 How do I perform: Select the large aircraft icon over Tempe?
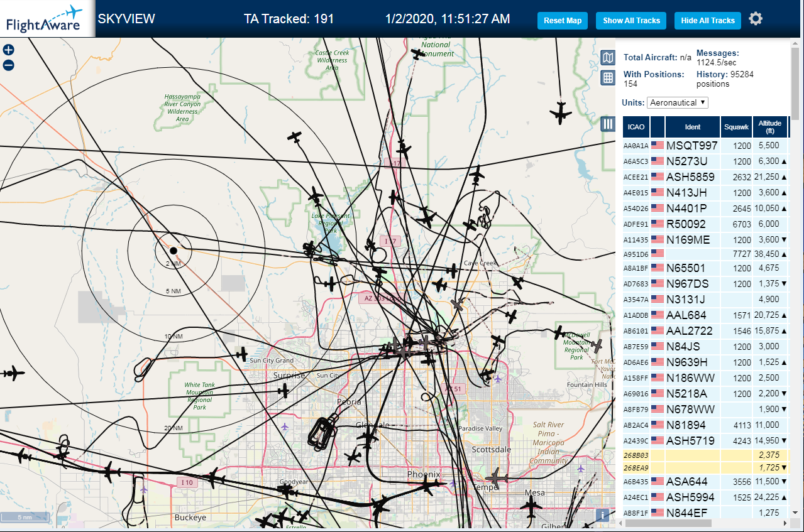(x=497, y=479)
